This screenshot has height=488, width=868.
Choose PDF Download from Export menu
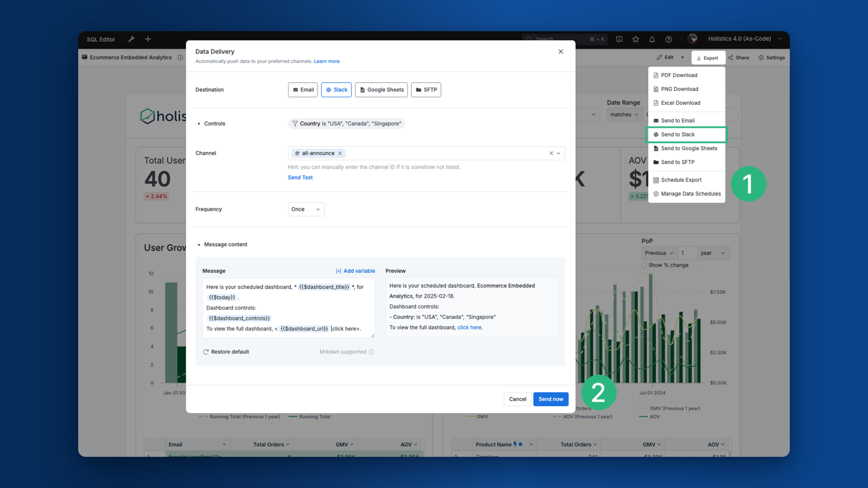[x=687, y=75]
